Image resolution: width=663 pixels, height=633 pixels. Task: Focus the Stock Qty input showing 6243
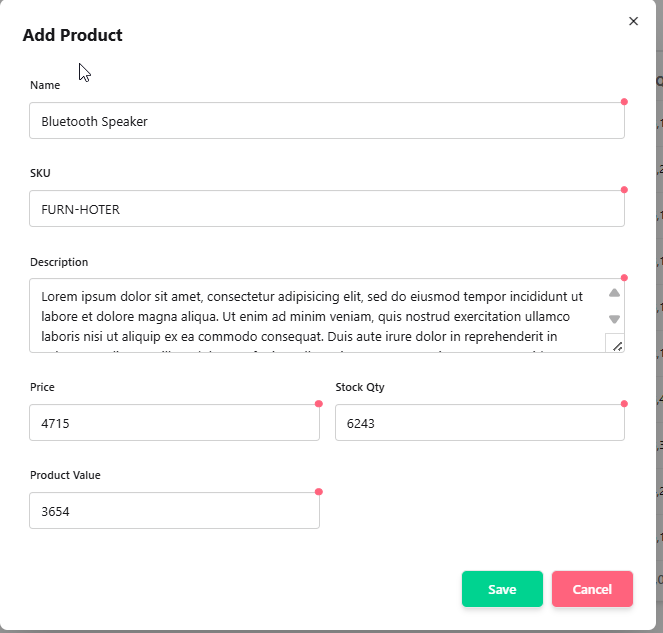pos(479,423)
